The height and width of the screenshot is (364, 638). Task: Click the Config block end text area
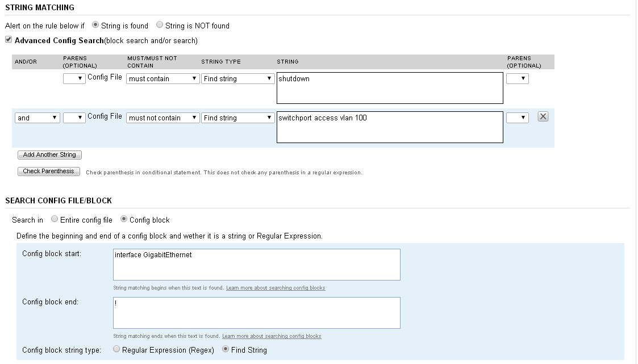257,313
